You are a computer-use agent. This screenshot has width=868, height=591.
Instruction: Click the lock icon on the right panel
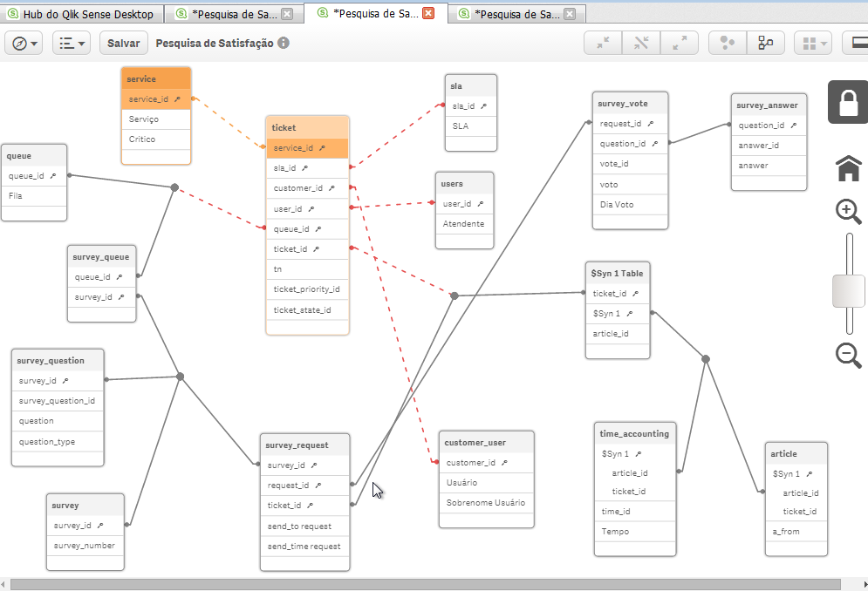pos(847,102)
